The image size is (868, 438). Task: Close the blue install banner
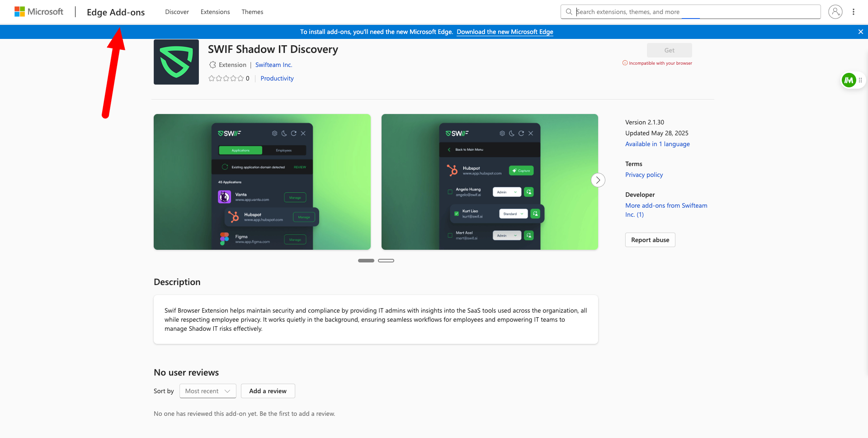(x=860, y=32)
